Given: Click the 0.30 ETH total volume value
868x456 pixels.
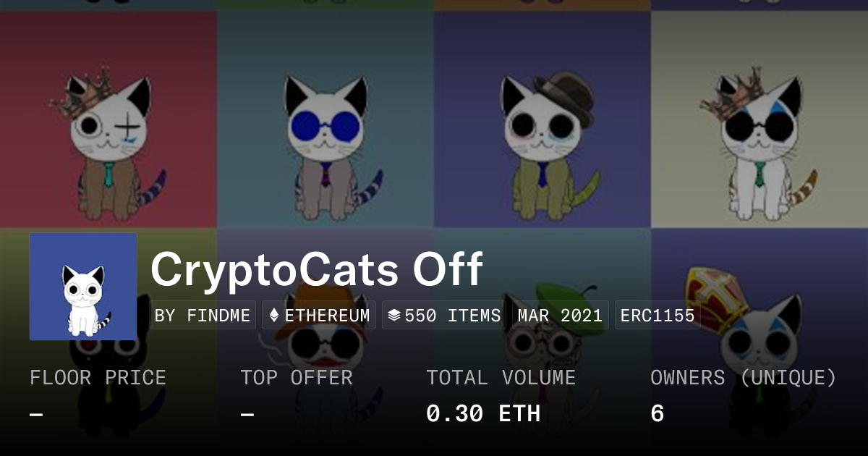Looking at the screenshot, I should 483,413.
